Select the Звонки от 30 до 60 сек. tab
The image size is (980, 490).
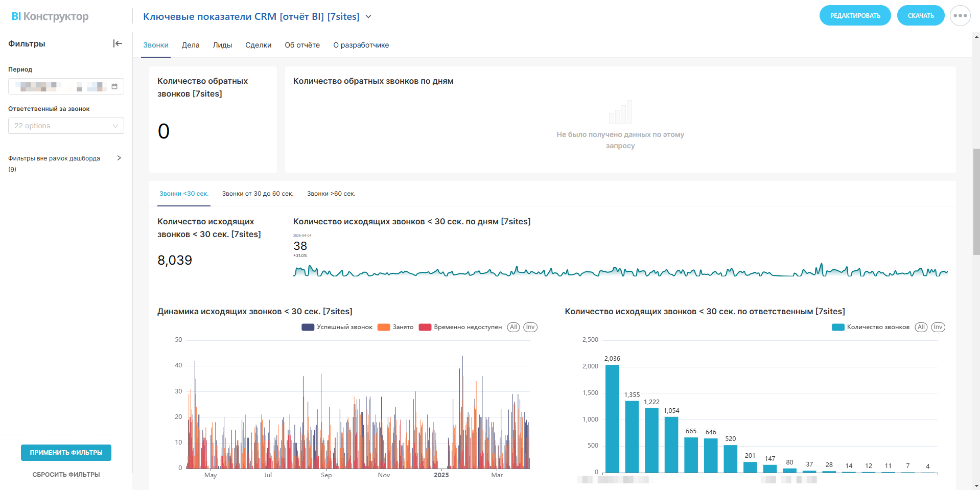tap(258, 194)
